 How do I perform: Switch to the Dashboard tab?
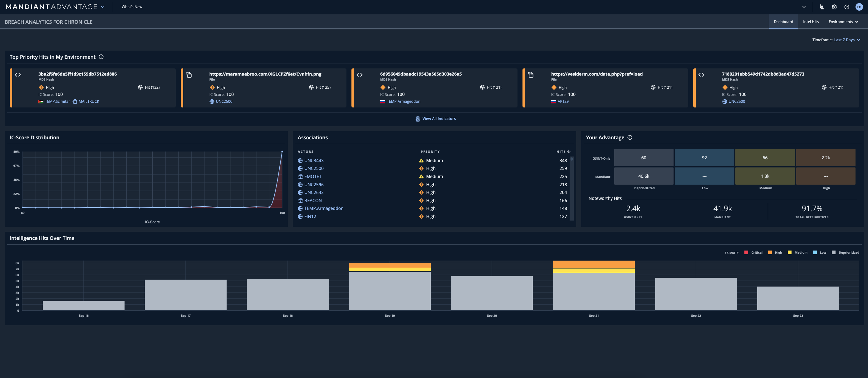coord(783,22)
